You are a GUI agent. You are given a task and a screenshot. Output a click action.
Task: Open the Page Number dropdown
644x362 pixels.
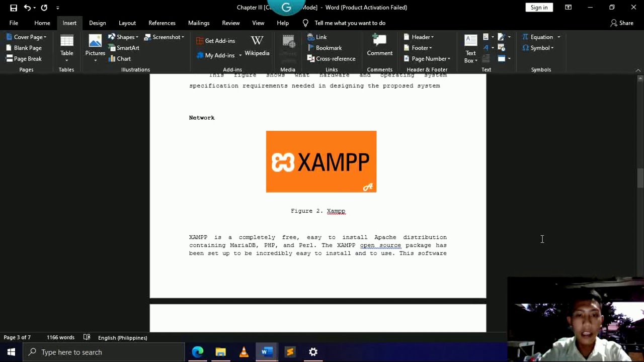(427, 59)
